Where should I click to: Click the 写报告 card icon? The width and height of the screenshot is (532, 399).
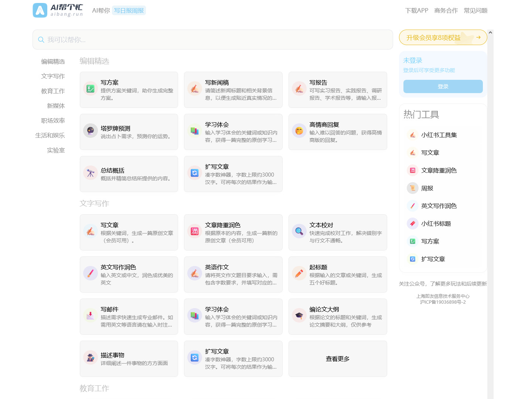(299, 89)
